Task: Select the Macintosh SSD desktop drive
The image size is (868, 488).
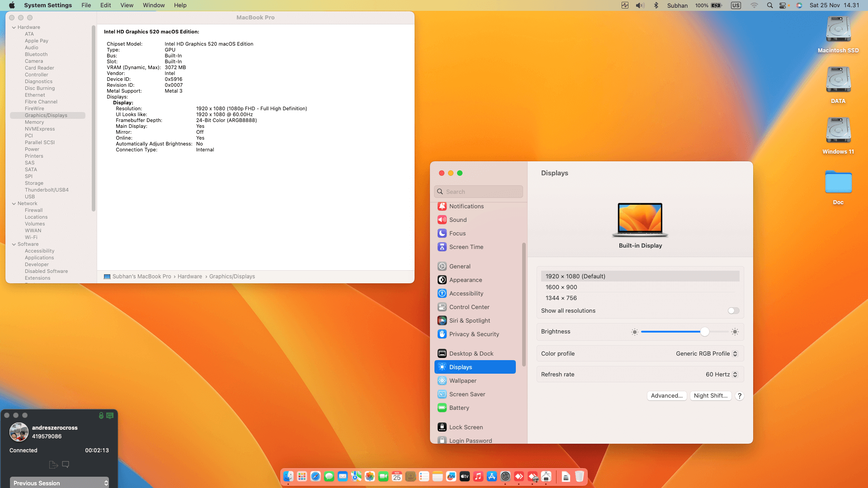Action: (x=838, y=35)
